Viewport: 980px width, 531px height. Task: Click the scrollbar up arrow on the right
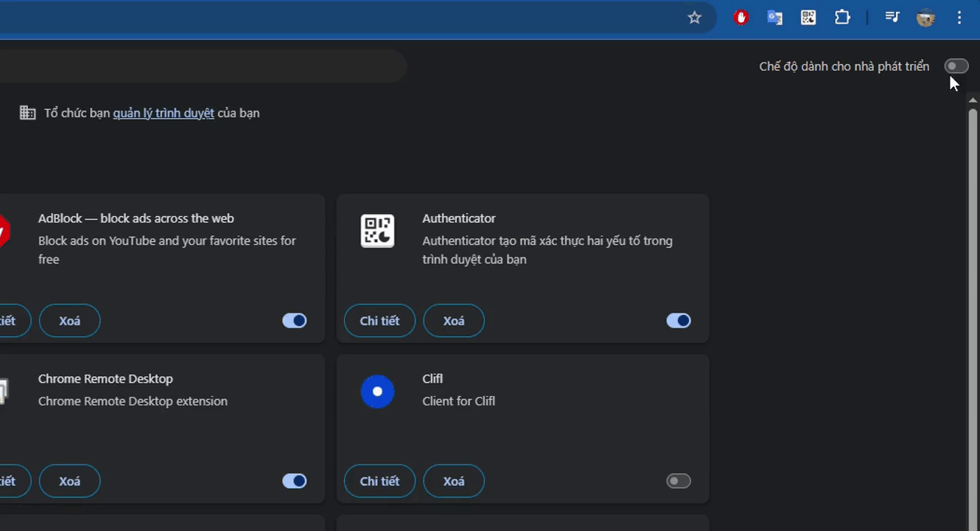point(974,100)
